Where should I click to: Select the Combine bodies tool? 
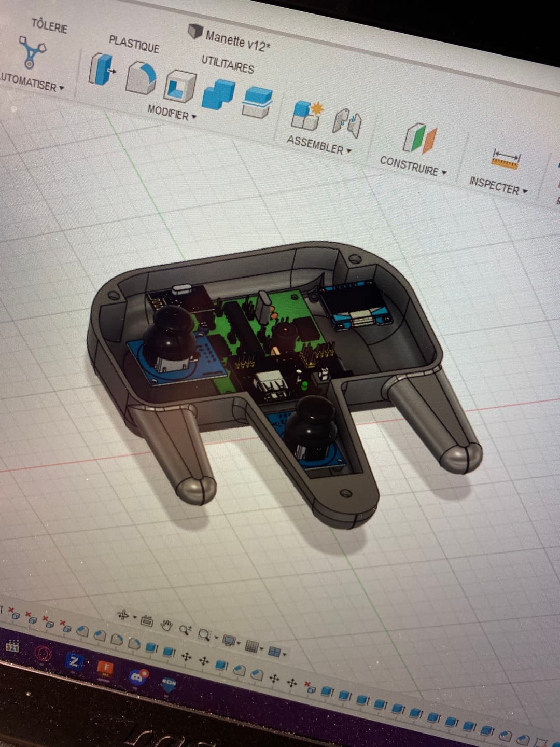pos(219,96)
